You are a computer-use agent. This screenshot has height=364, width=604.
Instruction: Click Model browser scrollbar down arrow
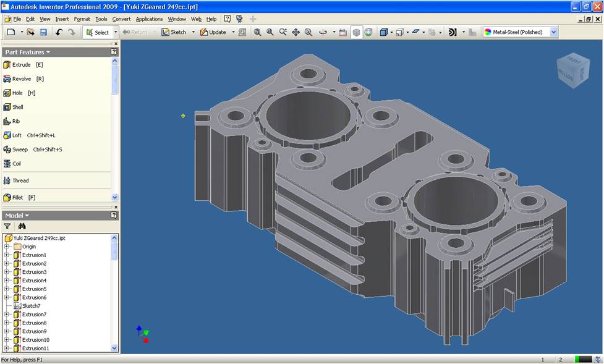tap(114, 348)
